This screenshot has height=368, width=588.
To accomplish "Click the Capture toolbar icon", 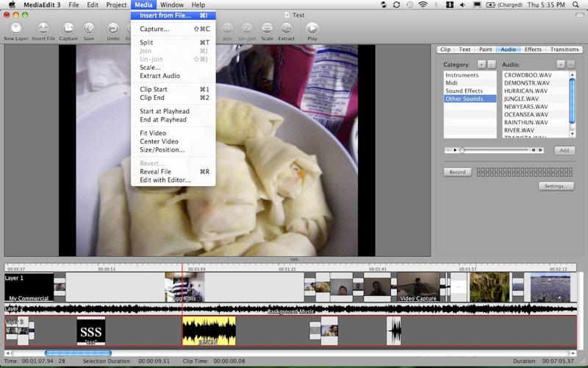I will tap(68, 29).
